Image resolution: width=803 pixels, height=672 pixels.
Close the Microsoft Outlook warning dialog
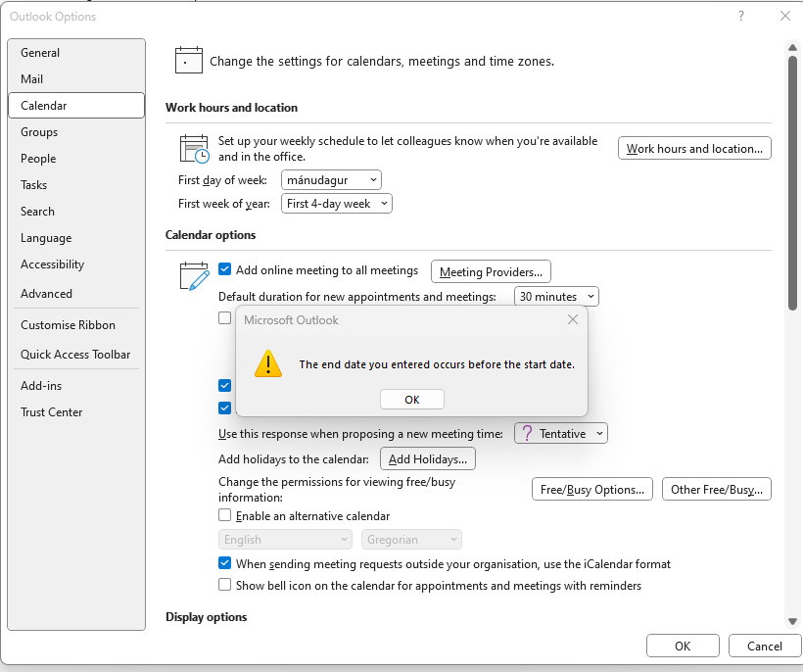pyautogui.click(x=573, y=319)
